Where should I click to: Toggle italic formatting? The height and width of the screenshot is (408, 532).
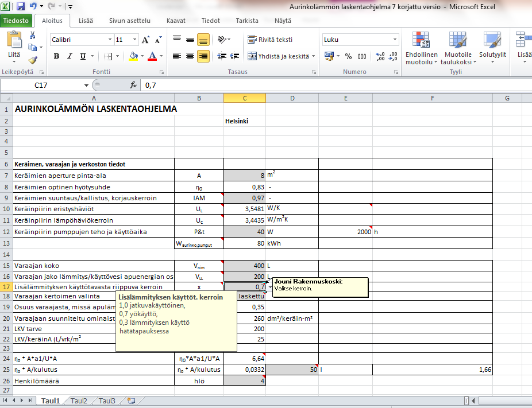(x=70, y=56)
